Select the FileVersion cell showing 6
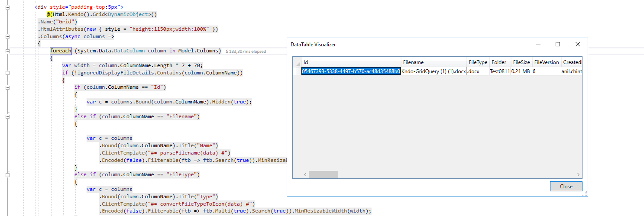 coord(547,71)
